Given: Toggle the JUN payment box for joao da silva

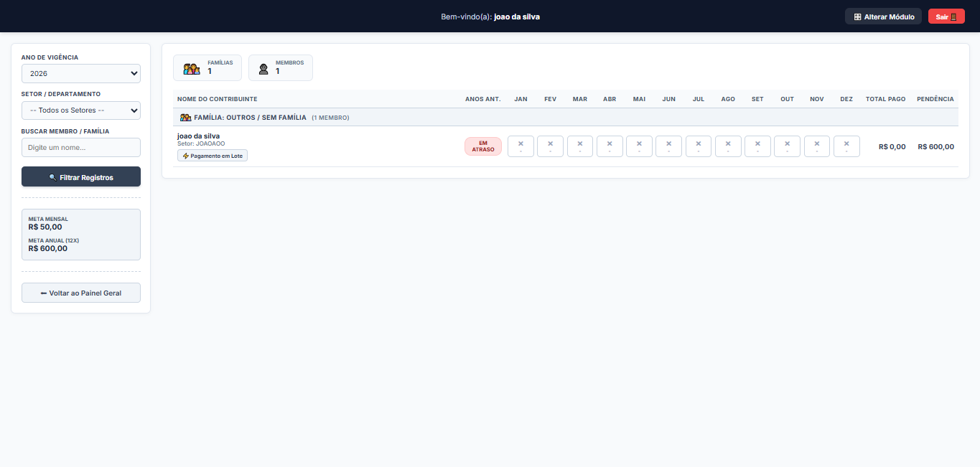Looking at the screenshot, I should coord(668,146).
